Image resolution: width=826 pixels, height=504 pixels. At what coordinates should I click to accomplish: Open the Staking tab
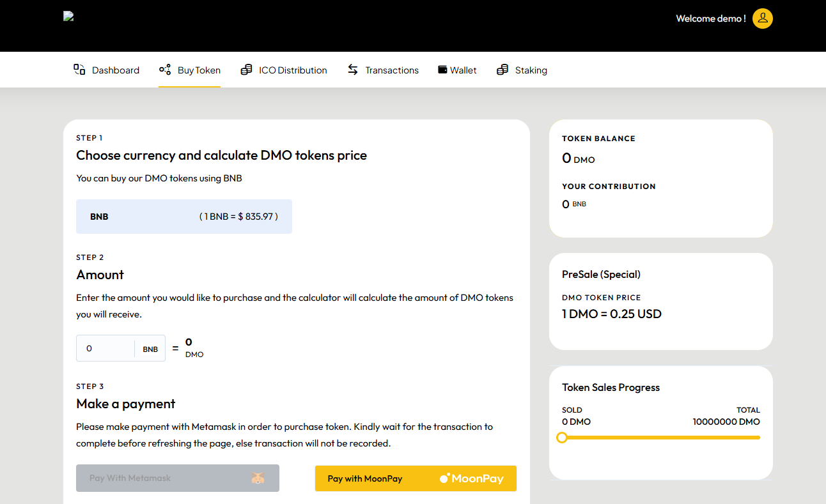point(531,70)
